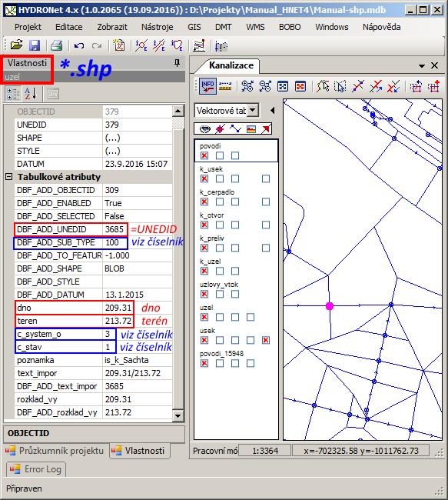
Task: Select the Kanalizace map tab
Action: coord(231,65)
